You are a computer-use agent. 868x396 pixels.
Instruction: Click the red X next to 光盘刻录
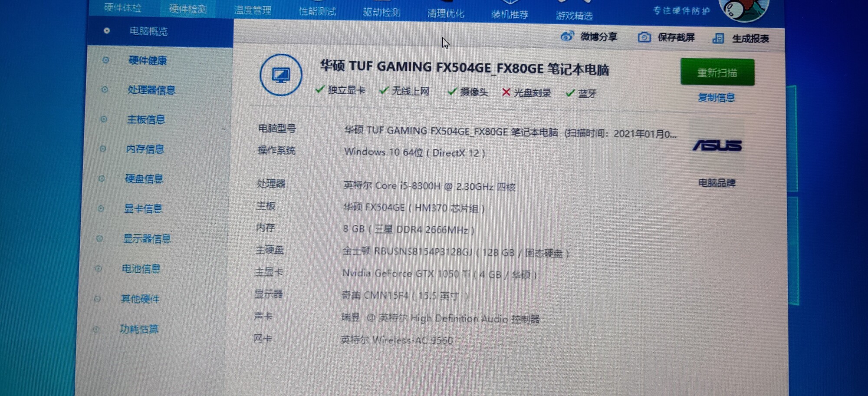tap(506, 92)
